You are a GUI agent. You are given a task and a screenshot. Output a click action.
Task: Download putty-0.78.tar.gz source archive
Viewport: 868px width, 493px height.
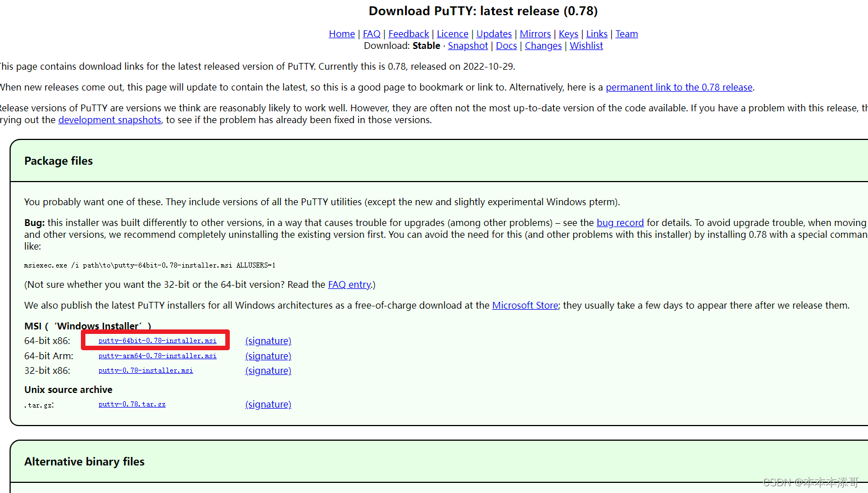(x=132, y=404)
